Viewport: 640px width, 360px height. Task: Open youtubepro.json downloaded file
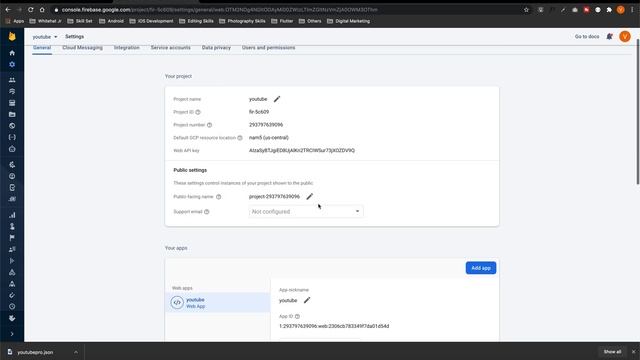[x=35, y=352]
